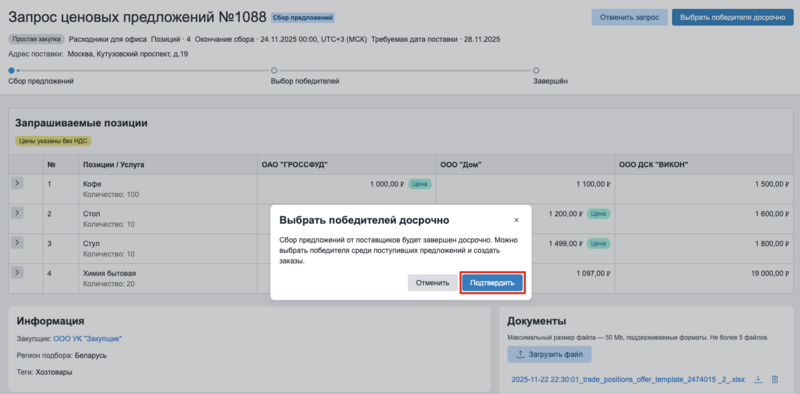800x394 pixels.
Task: Click ООО "Дом" column header
Action: tap(526, 165)
